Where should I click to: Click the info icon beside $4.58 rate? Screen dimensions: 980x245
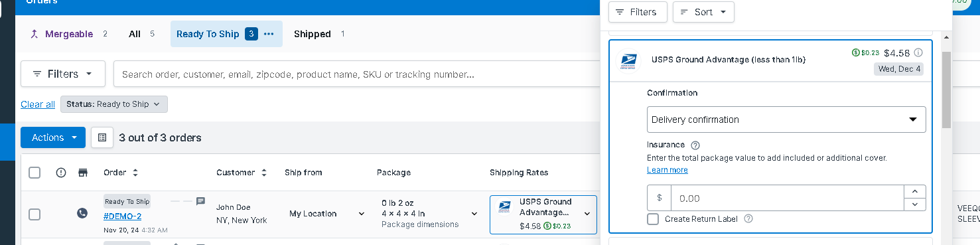coord(918,53)
